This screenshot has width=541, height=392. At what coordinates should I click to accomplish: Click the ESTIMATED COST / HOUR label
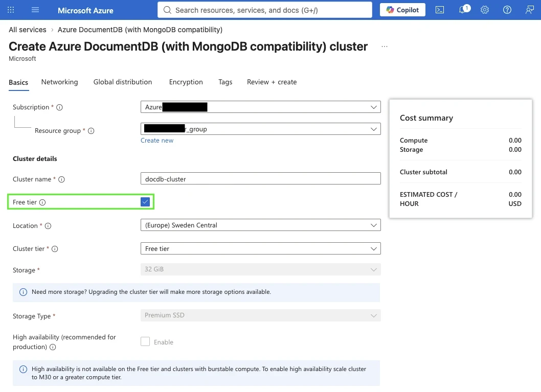[428, 199]
